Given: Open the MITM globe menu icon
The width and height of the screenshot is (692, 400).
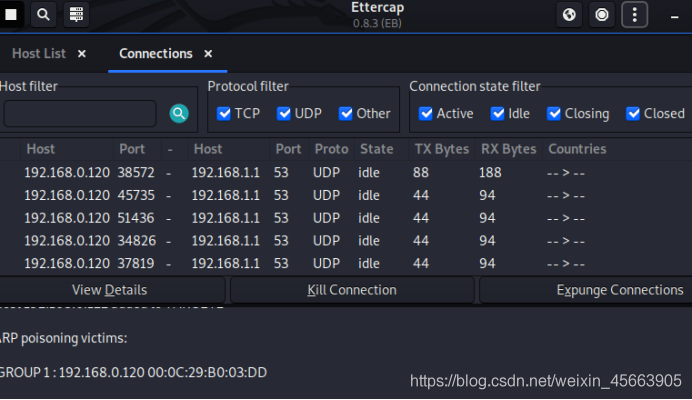Looking at the screenshot, I should click(569, 15).
